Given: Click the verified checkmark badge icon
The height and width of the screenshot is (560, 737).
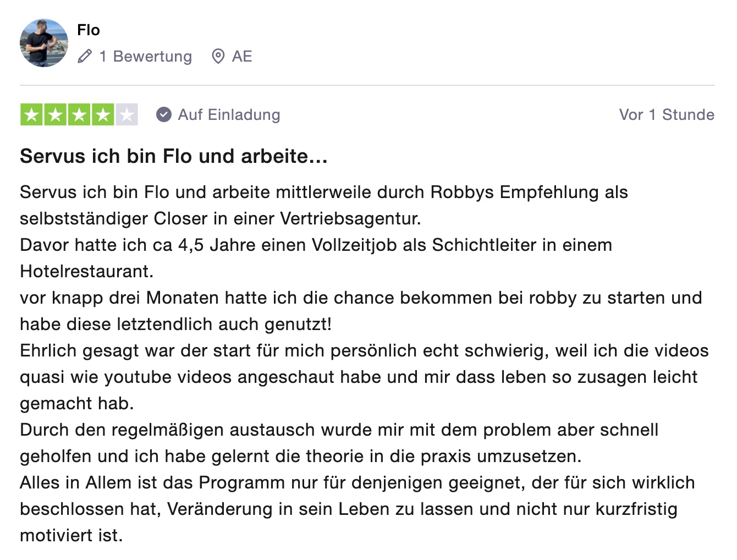Looking at the screenshot, I should (164, 114).
